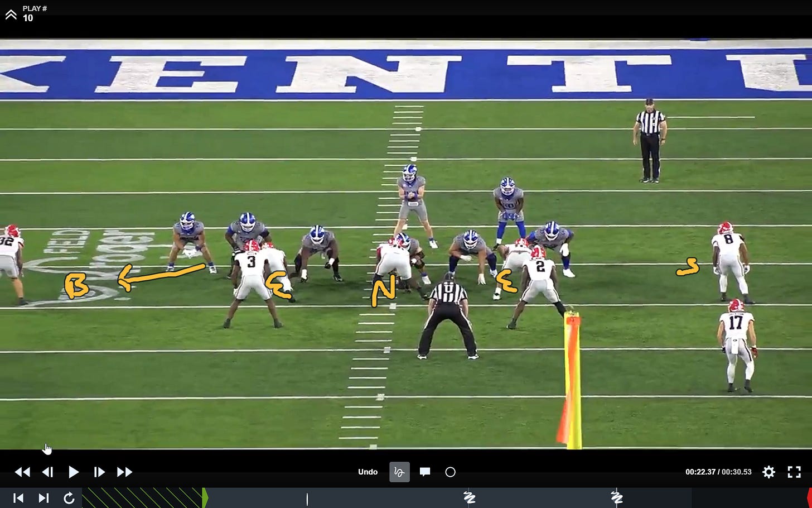Viewport: 812px width, 508px height.
Task: Toggle the freehand draw tool
Action: coord(399,472)
